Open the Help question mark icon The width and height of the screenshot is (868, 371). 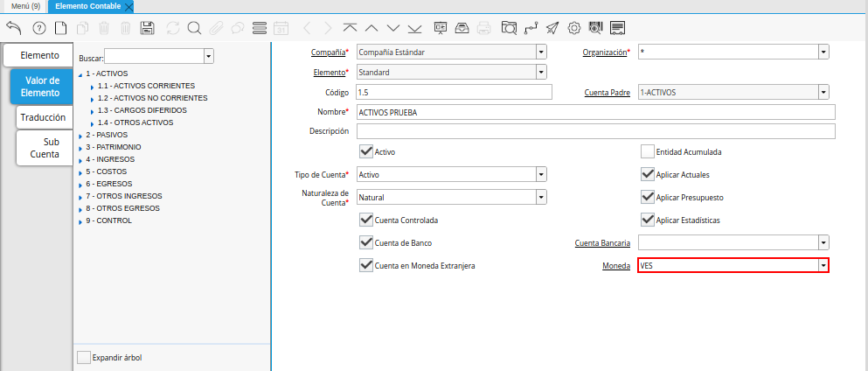coord(38,28)
